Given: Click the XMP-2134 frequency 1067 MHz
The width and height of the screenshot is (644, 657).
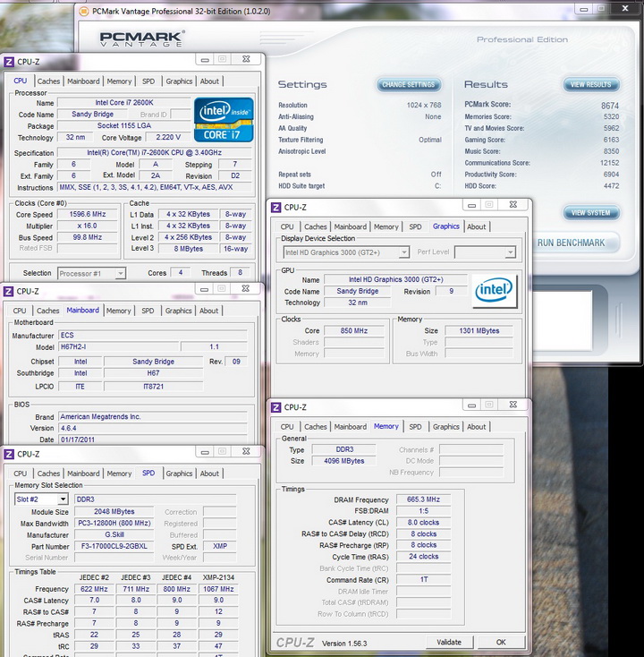Looking at the screenshot, I should click(218, 589).
